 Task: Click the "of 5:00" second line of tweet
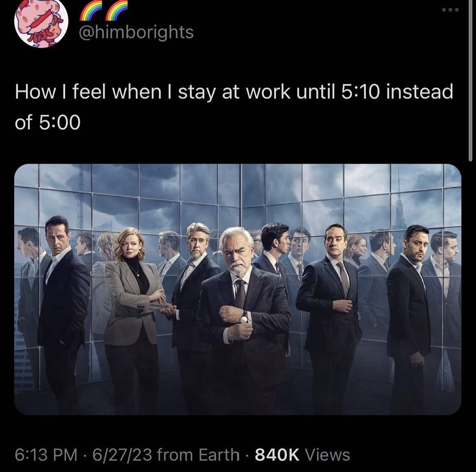pyautogui.click(x=48, y=122)
